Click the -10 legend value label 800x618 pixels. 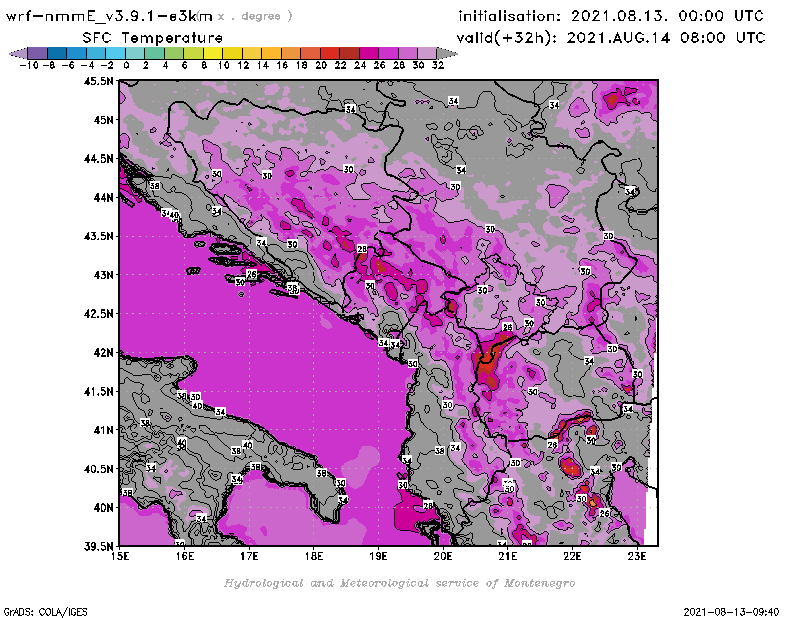(x=29, y=65)
